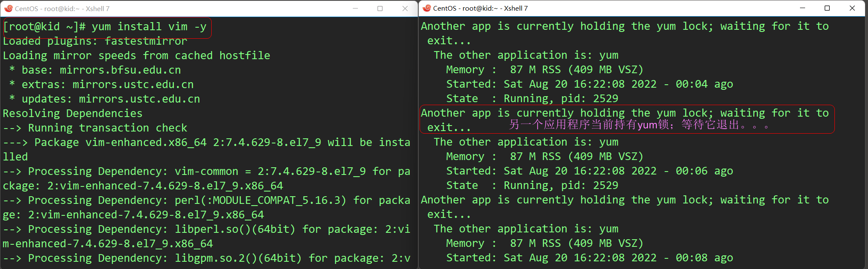
Task: Click the 'Started' line ending '00:04 ago'
Action: click(590, 84)
